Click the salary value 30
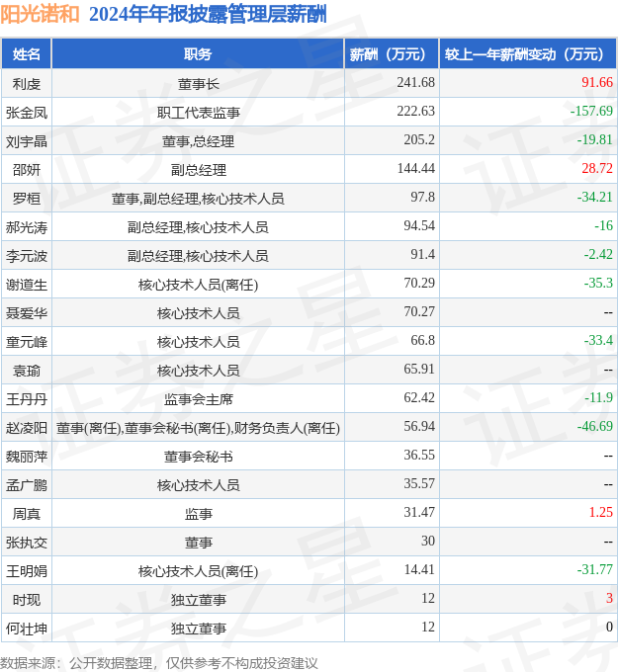Viewport: 618px width, 672px height. [427, 542]
